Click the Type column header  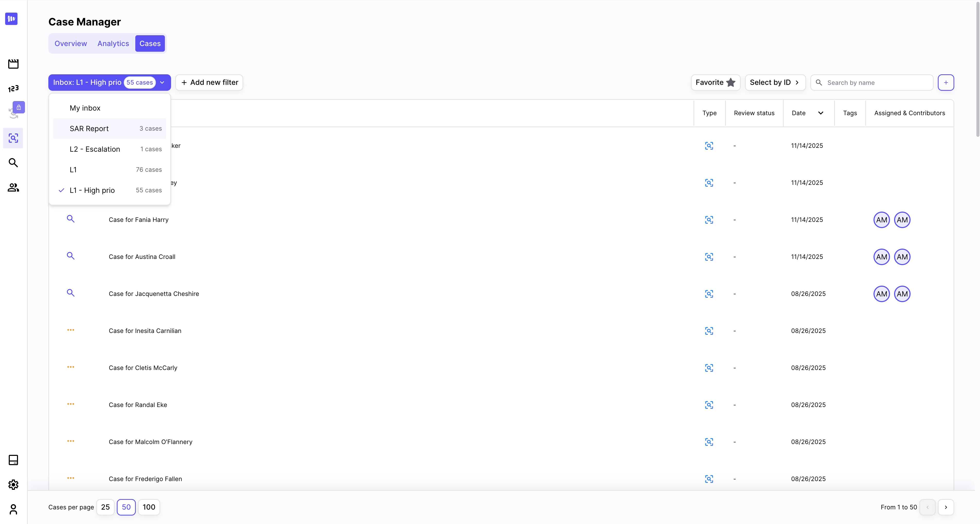coord(709,113)
